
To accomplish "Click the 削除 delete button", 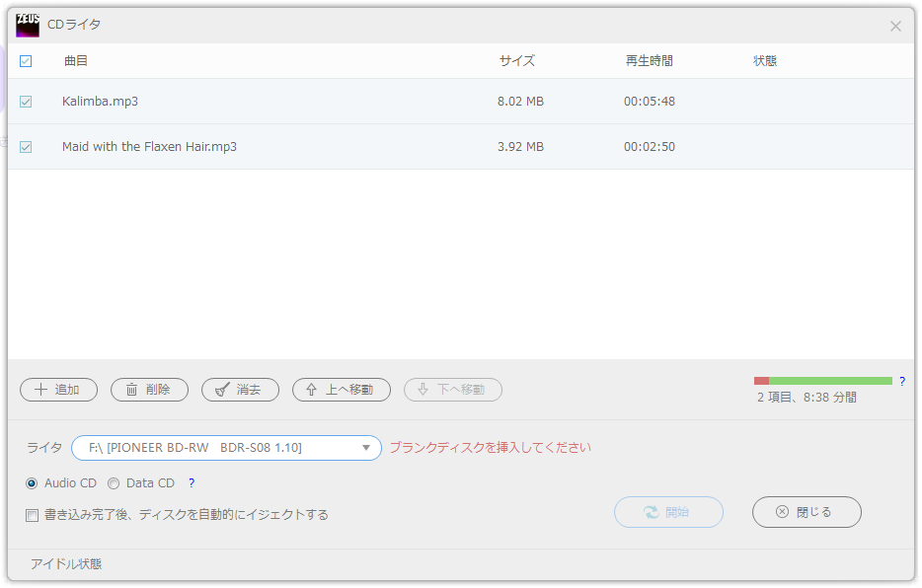I will coord(149,390).
